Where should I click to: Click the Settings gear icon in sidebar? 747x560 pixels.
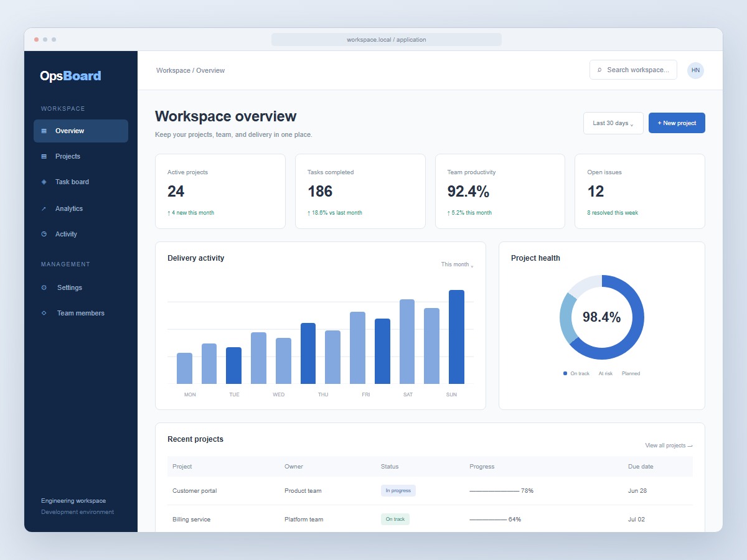pos(44,287)
